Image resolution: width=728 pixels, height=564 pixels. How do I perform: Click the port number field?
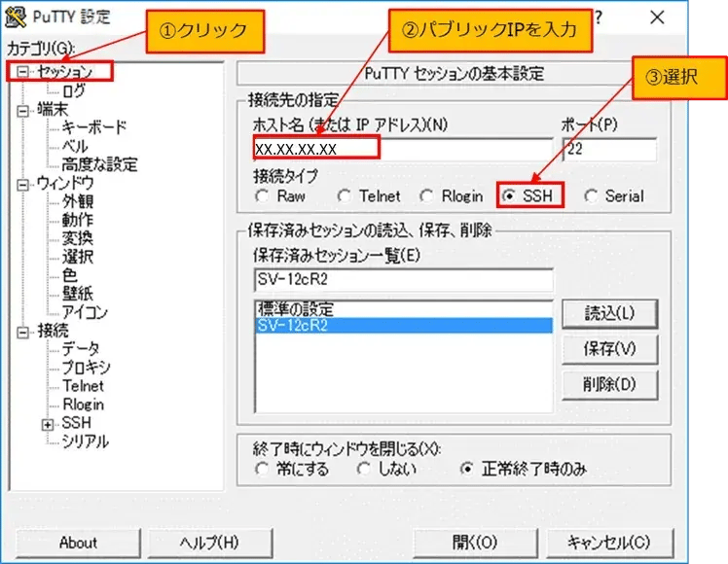coord(609,149)
